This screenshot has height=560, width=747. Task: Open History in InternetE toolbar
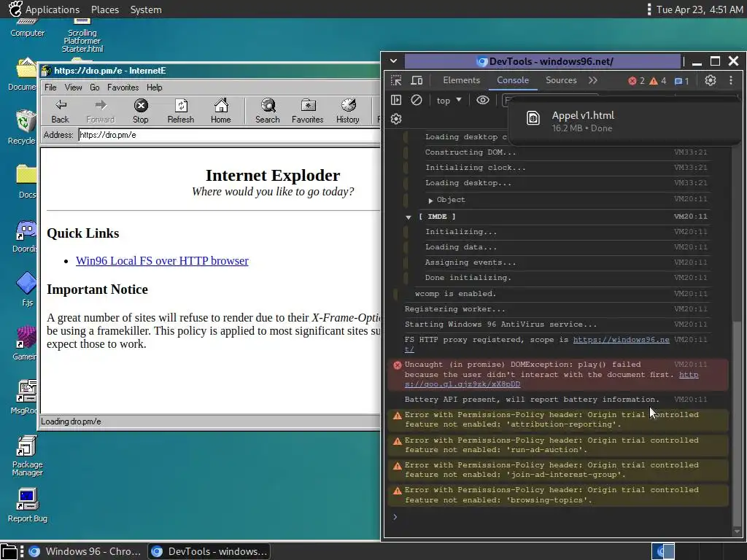pyautogui.click(x=348, y=111)
